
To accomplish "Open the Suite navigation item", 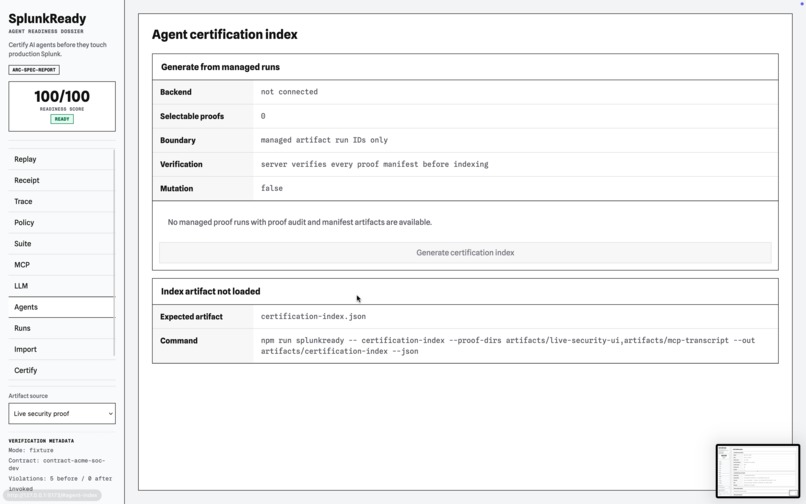I will (61, 244).
